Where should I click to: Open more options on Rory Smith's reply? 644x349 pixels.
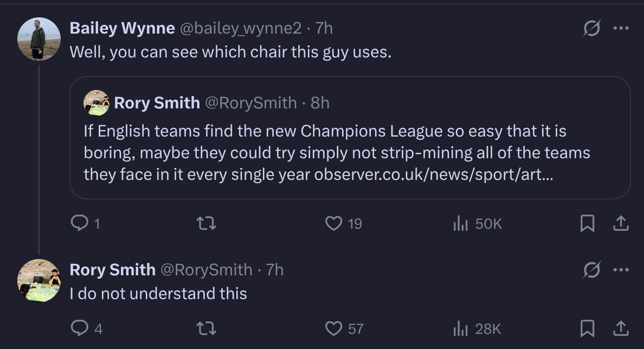tap(621, 270)
